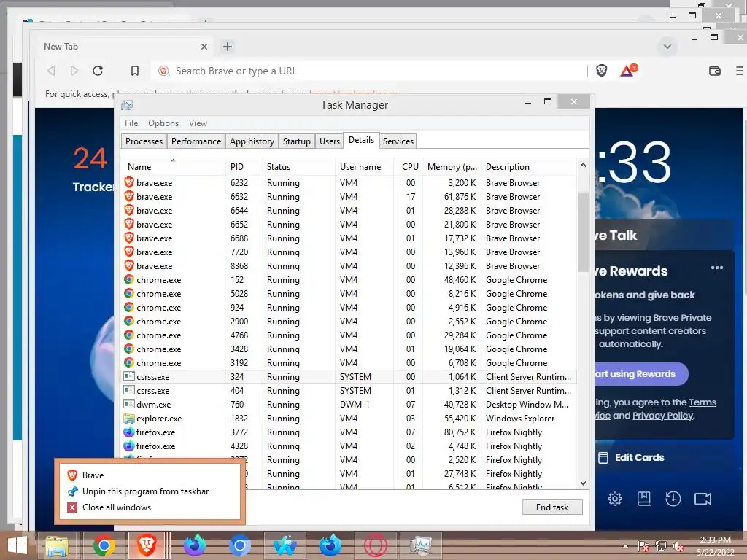The height and width of the screenshot is (560, 747).
Task: Select firefox.exe row with PID 3772
Action: [349, 432]
